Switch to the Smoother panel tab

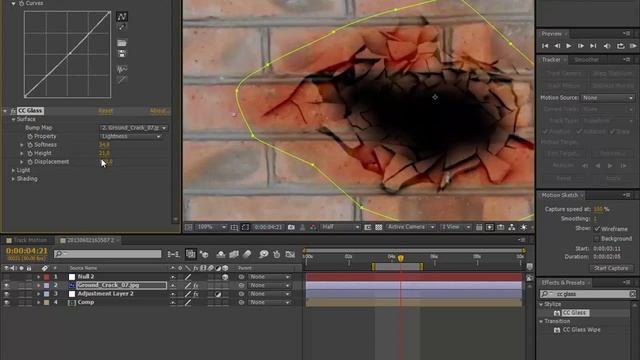point(587,60)
